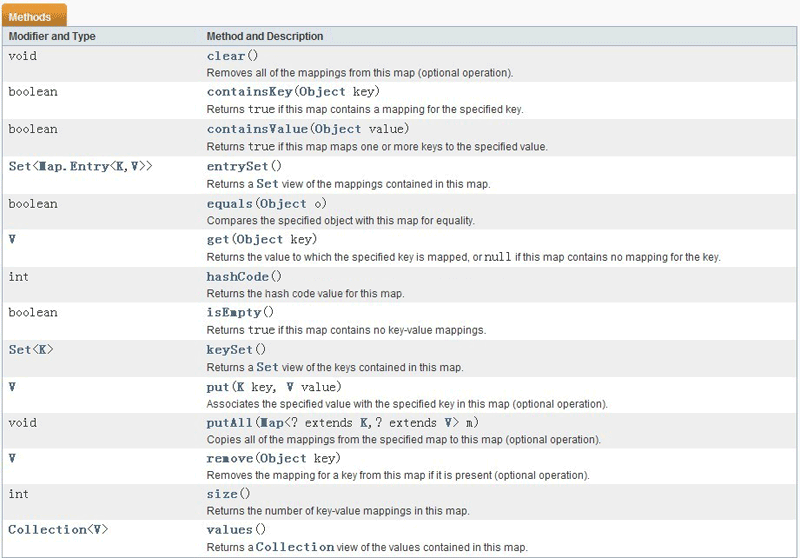800x558 pixels.
Task: Open the equals method link
Action: [230, 204]
